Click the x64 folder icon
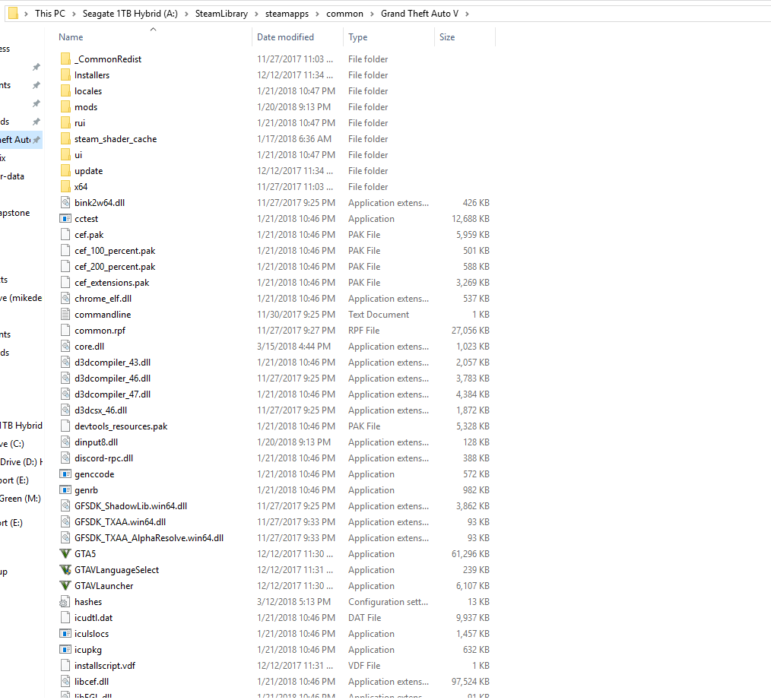Screen dimensions: 771x700 (x=65, y=187)
